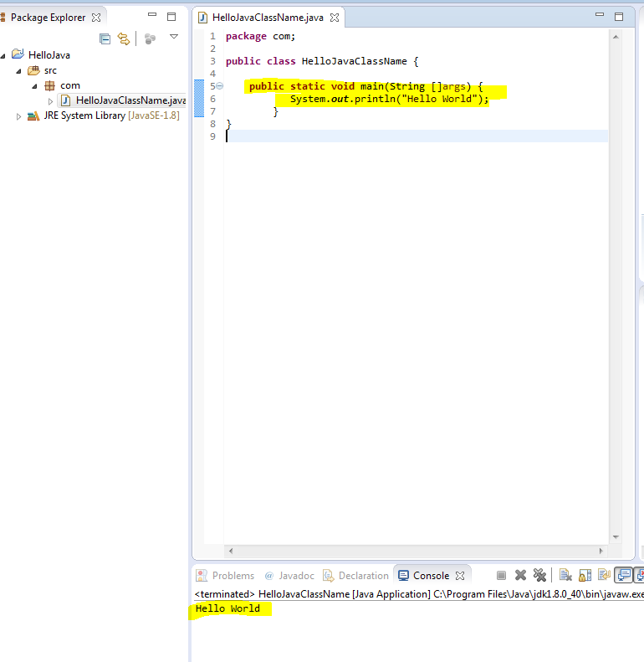Open Package Explorer View Menu dropdown
Image resolution: width=644 pixels, height=662 pixels.
click(174, 37)
